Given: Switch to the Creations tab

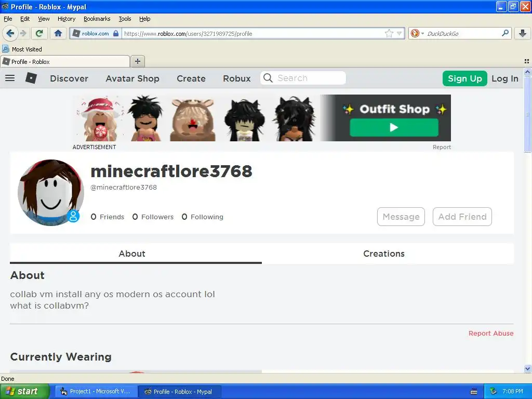Looking at the screenshot, I should [x=384, y=254].
